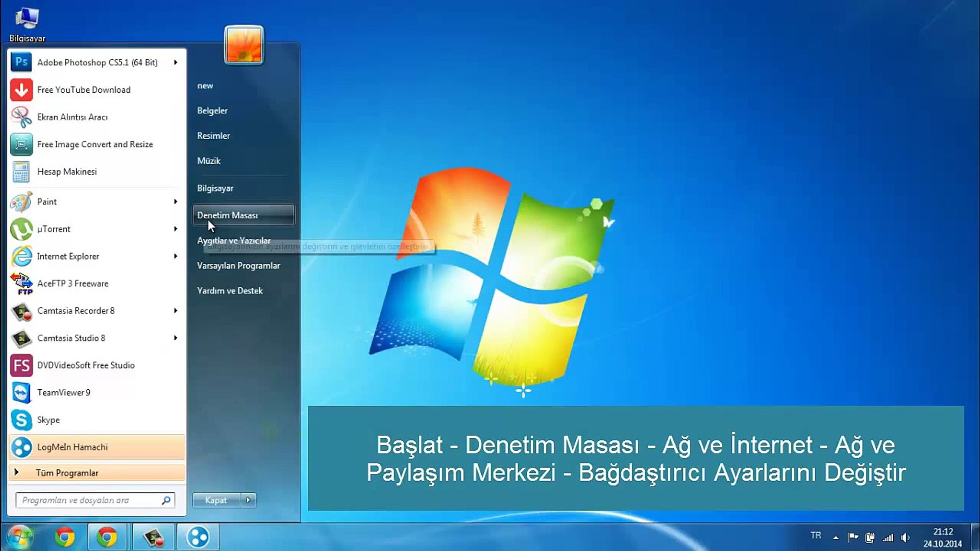Image resolution: width=980 pixels, height=551 pixels.
Task: Show hidden tray icons arrow
Action: tap(836, 537)
